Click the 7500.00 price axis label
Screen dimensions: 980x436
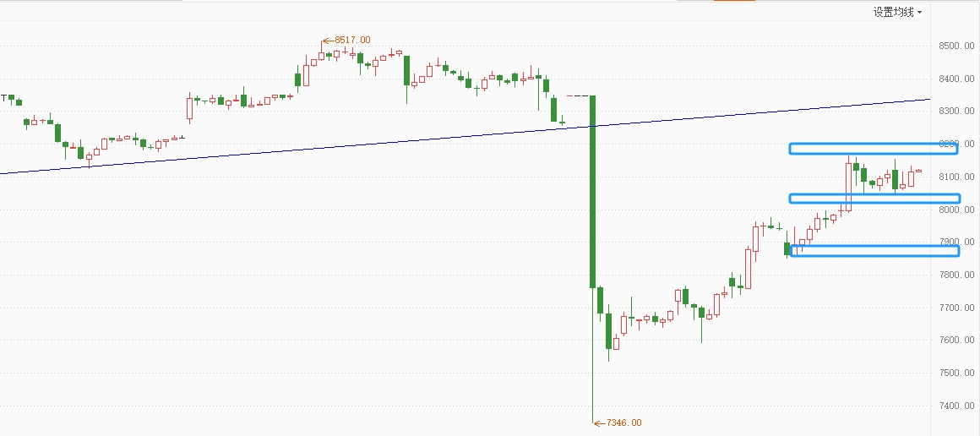(955, 373)
